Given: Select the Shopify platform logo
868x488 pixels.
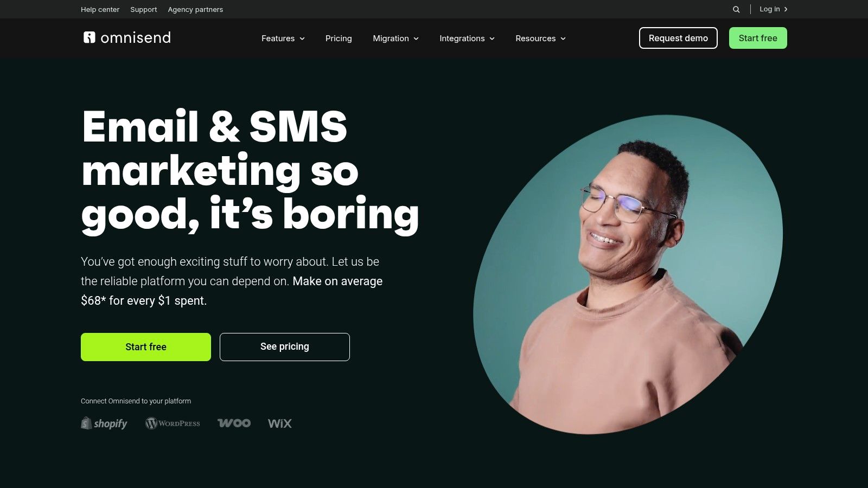Looking at the screenshot, I should 104,423.
